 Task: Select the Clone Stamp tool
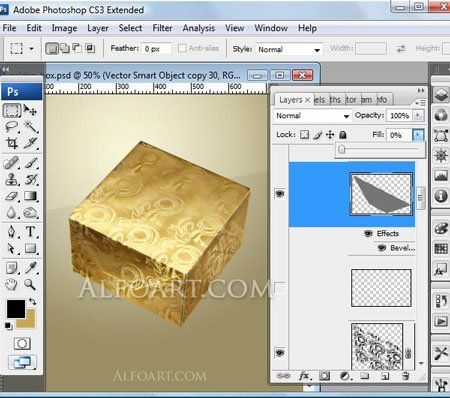(x=12, y=180)
